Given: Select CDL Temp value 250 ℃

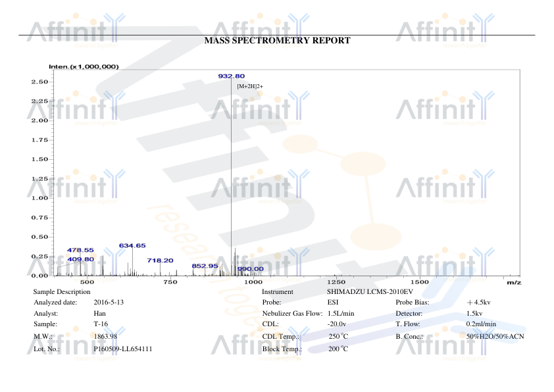Looking at the screenshot, I should click(338, 336).
